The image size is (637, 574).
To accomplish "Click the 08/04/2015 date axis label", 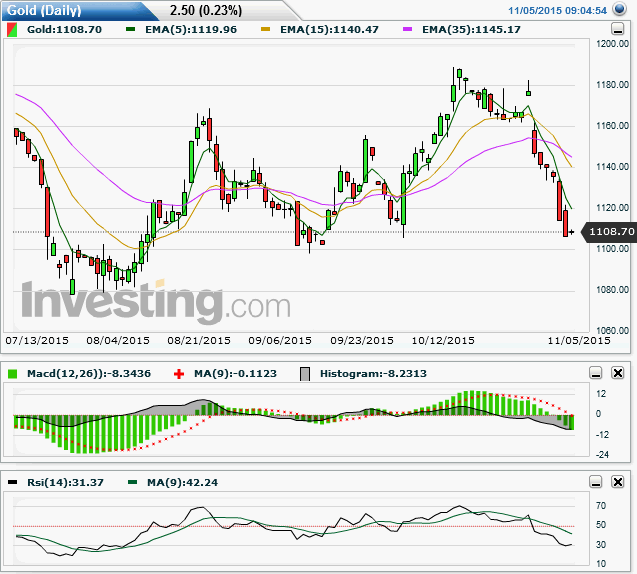I will [118, 340].
